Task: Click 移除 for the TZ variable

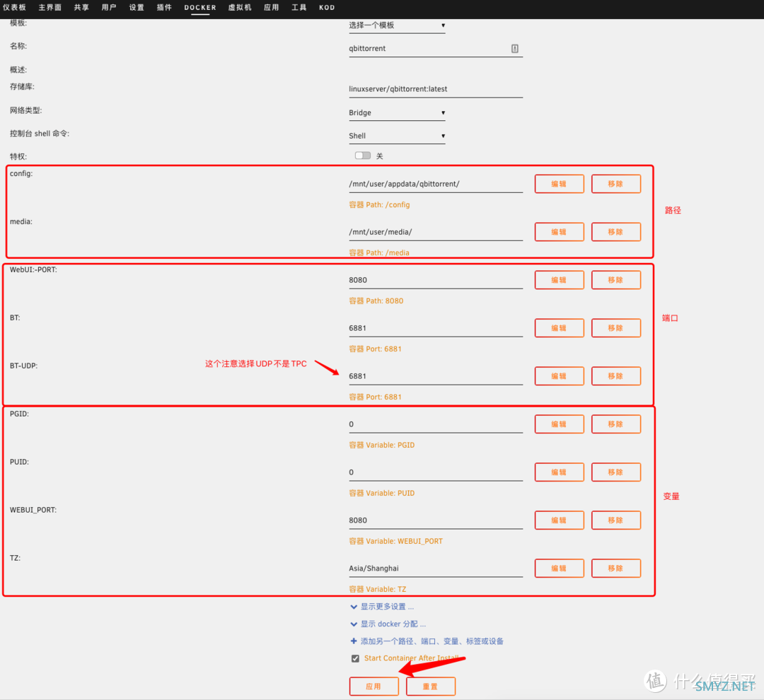Action: point(616,568)
